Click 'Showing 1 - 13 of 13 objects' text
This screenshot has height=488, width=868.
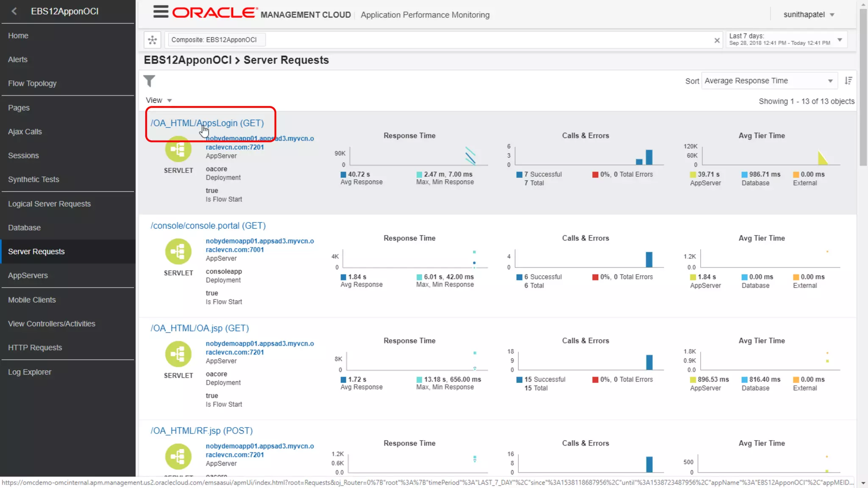tap(807, 101)
